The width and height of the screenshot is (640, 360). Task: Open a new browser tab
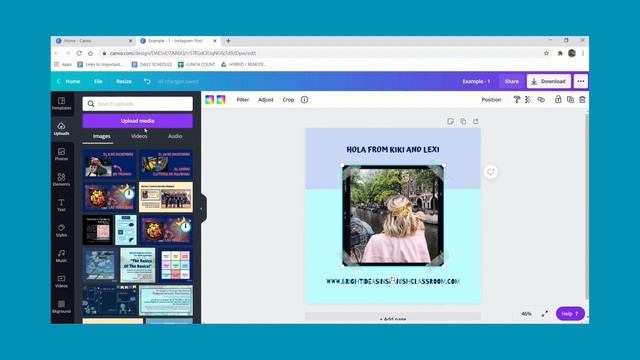click(x=228, y=41)
